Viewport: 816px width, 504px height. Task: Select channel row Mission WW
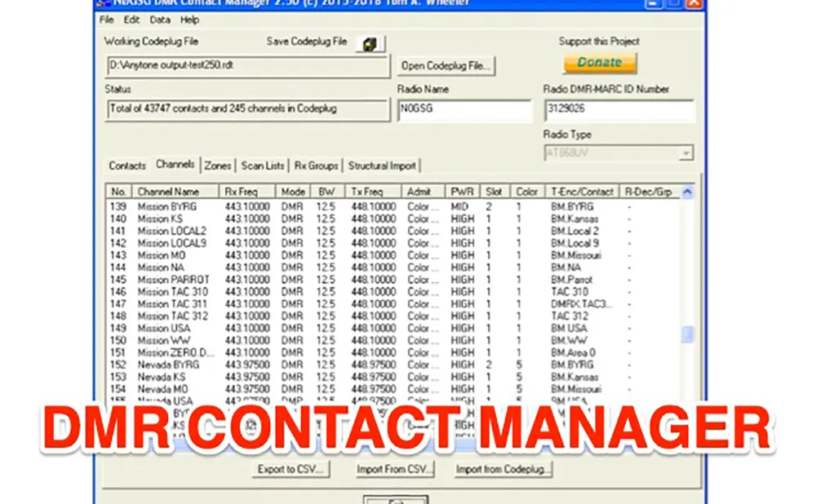(x=393, y=341)
